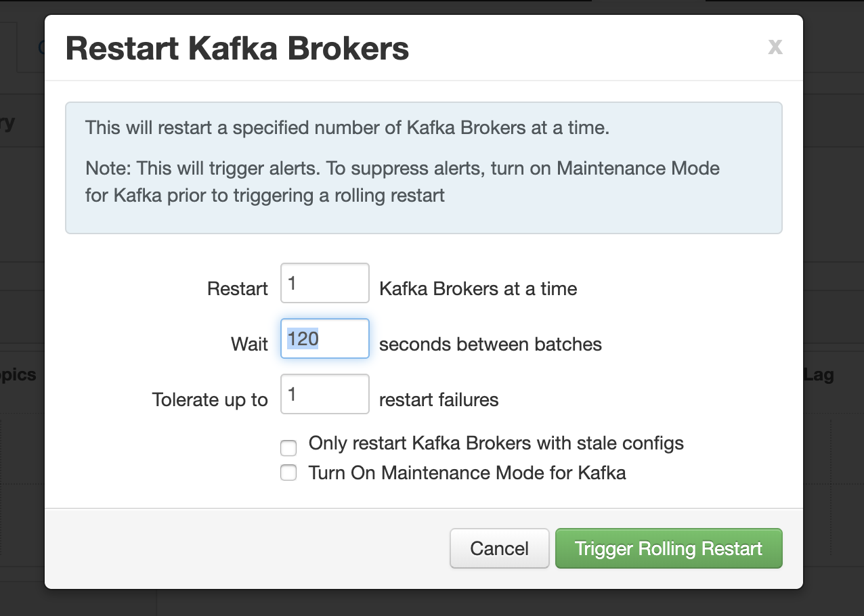Click the Restart Kafka Brokers title
Viewport: 864px width, 616px height.
[236, 47]
